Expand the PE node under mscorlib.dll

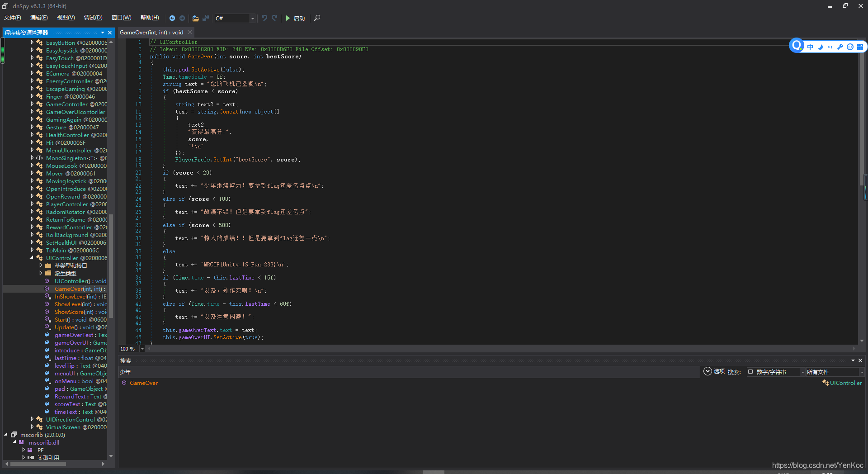click(x=24, y=450)
